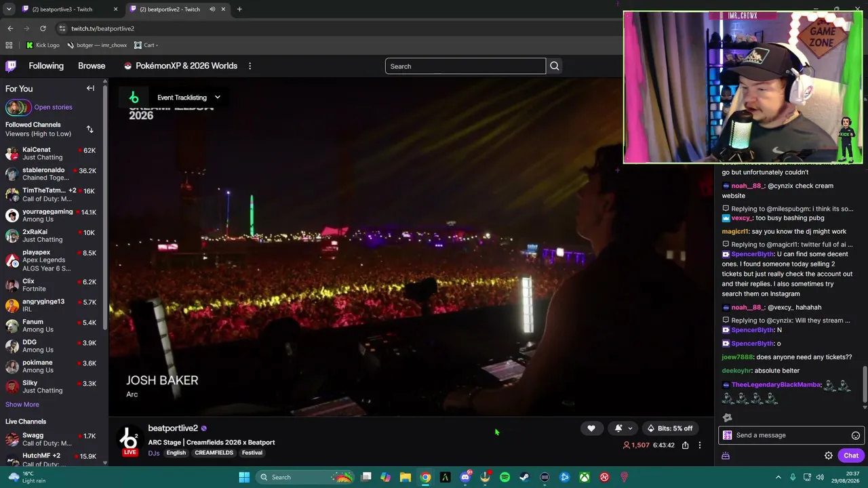Open the browser tab search dropdown

(x=9, y=9)
